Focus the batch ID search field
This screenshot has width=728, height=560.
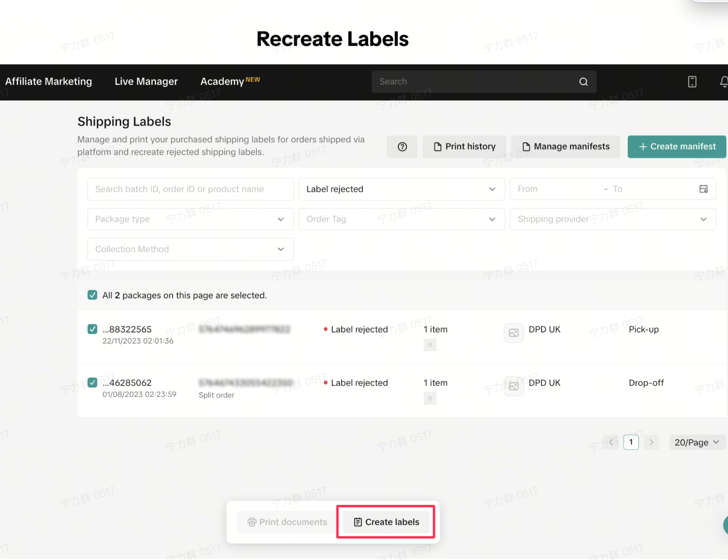[x=190, y=189]
